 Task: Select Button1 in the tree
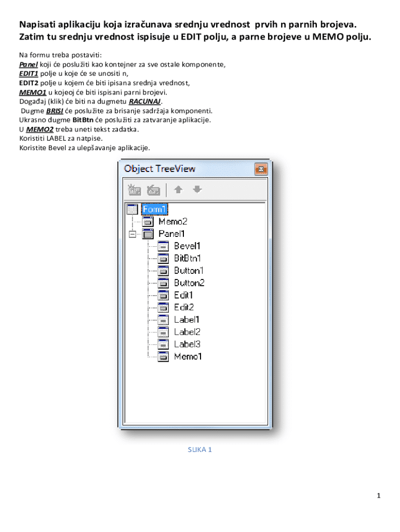point(189,271)
